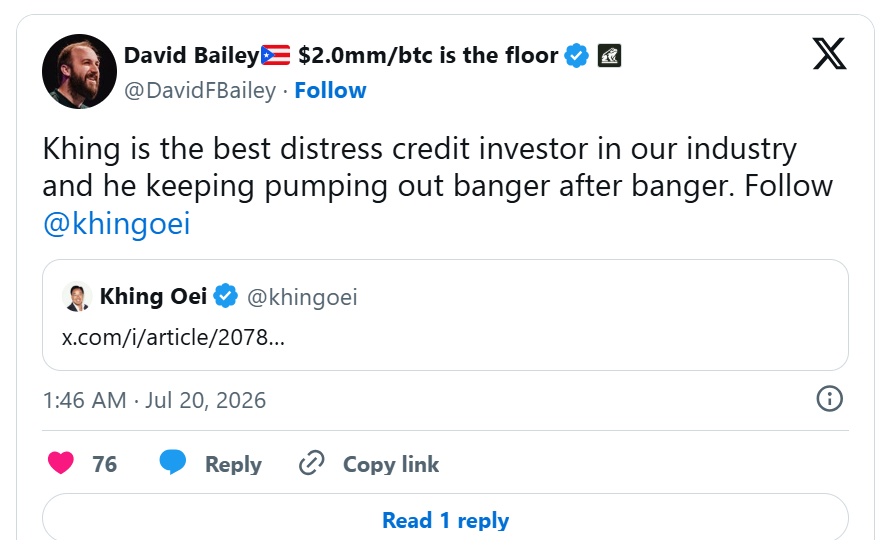Click the Reply text button
Screen dimensions: 886x540
coord(233,464)
